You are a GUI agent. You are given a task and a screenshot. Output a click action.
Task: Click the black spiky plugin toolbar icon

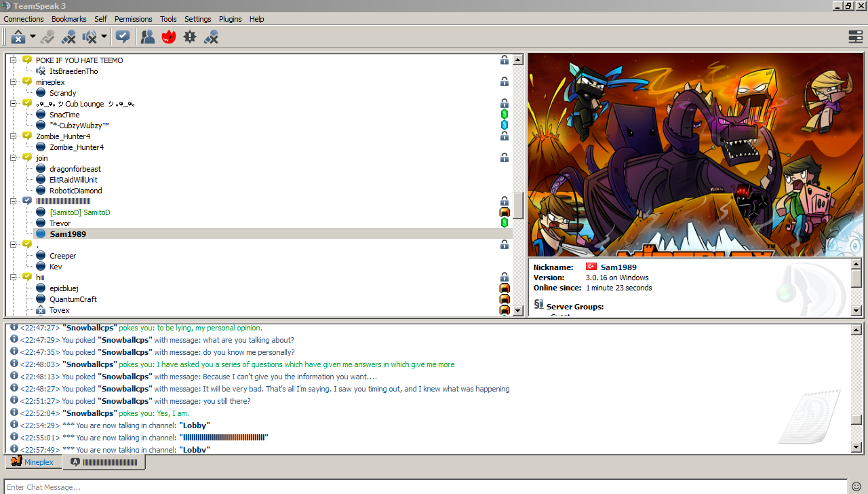point(190,37)
